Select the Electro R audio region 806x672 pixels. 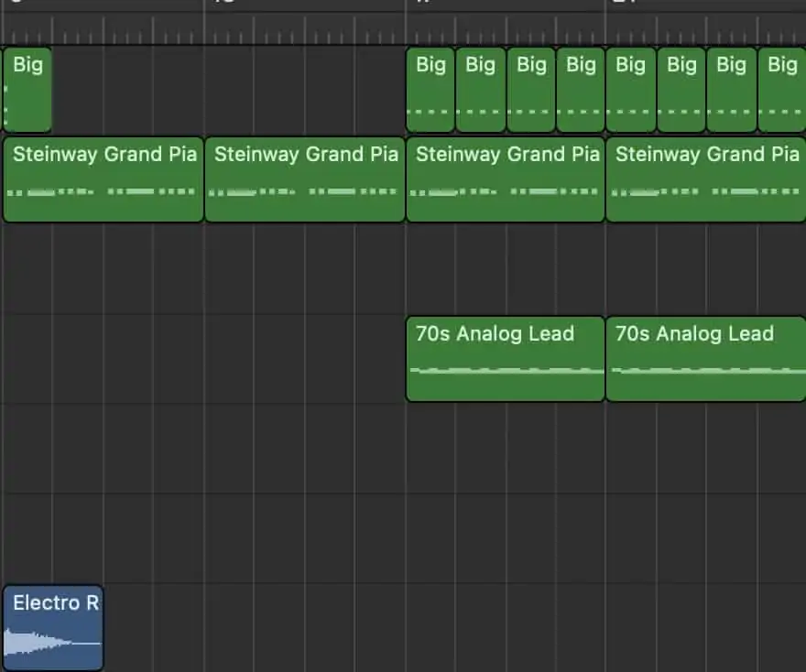pyautogui.click(x=53, y=627)
